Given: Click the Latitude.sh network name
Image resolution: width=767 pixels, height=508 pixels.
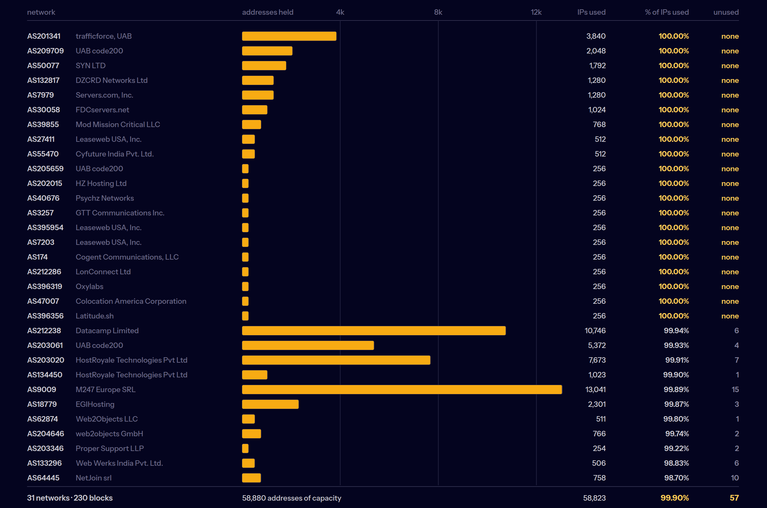Looking at the screenshot, I should coord(94,316).
